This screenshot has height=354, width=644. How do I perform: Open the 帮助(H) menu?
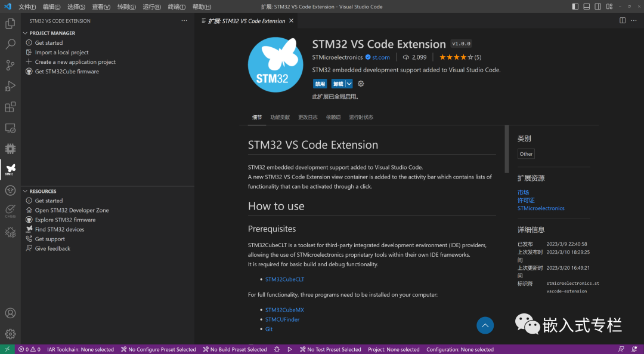202,7
